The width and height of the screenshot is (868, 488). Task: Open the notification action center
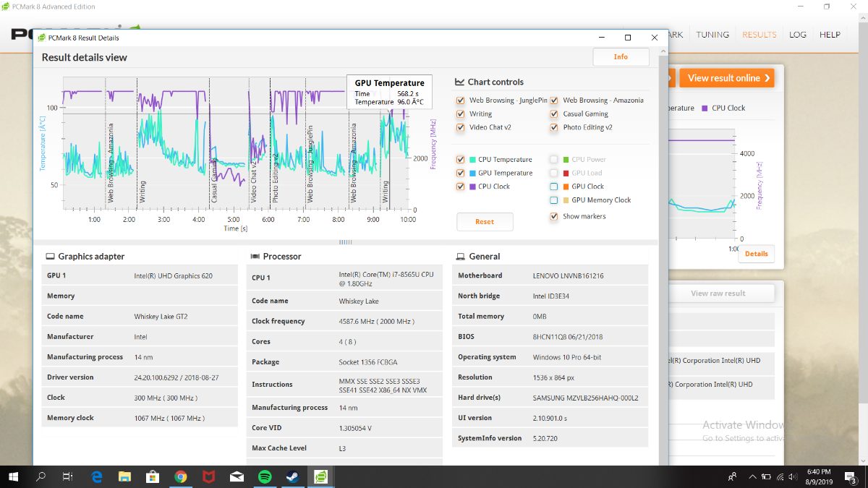click(850, 476)
